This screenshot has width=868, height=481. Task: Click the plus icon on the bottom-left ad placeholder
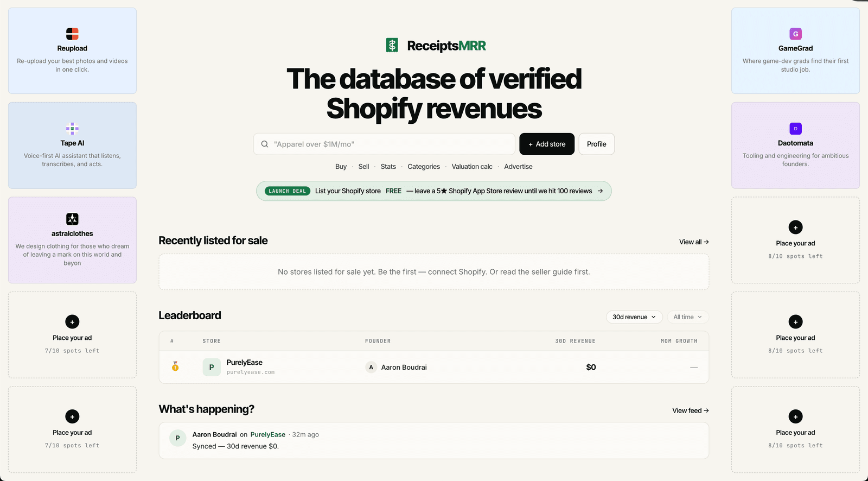click(72, 416)
